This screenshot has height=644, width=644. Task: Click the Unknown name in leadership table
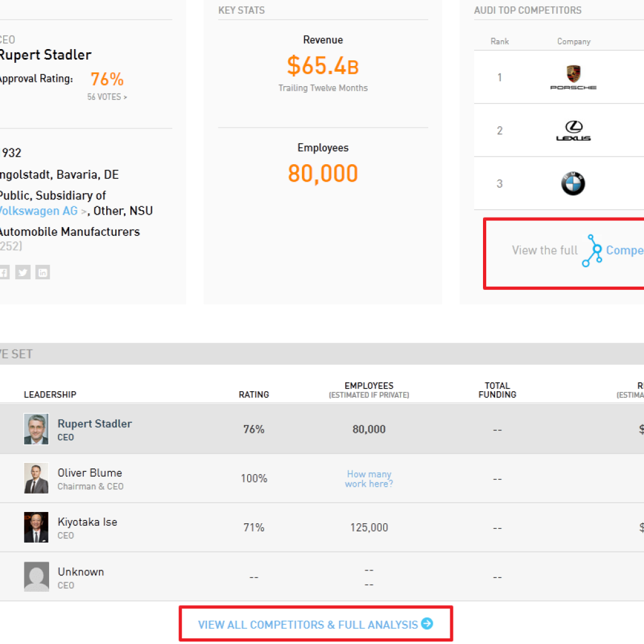[x=80, y=572]
